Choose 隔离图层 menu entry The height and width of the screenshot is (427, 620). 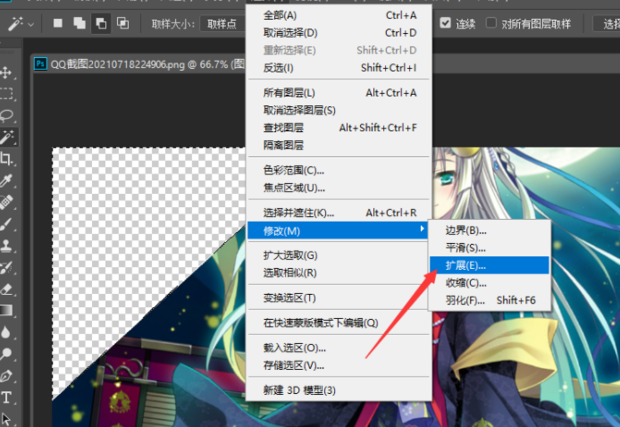click(339, 145)
